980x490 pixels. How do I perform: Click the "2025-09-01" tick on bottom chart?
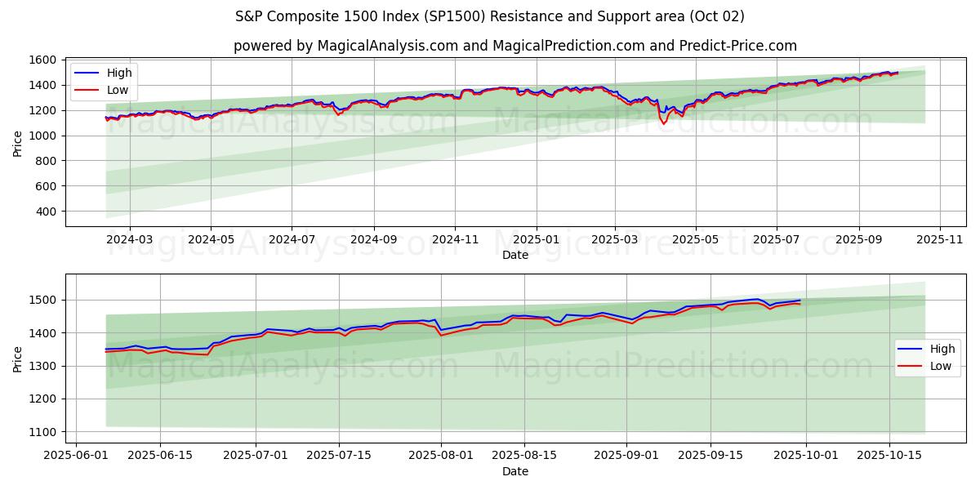coord(627,456)
